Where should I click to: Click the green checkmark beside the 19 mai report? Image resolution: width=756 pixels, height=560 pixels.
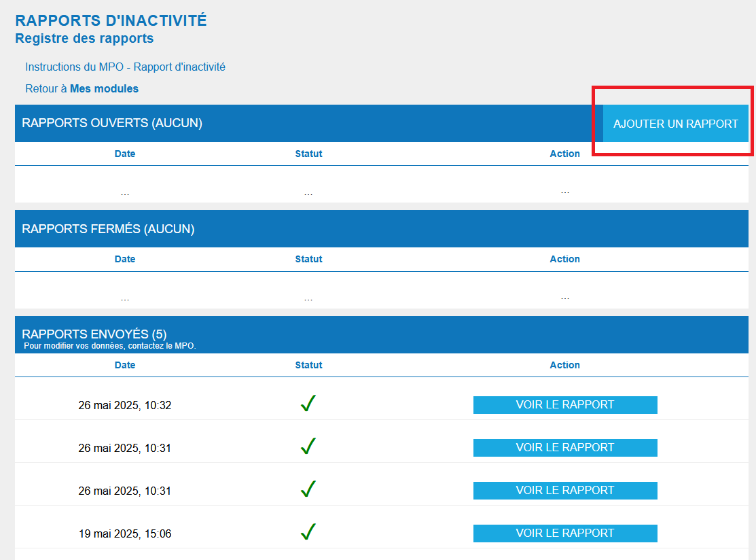308,532
